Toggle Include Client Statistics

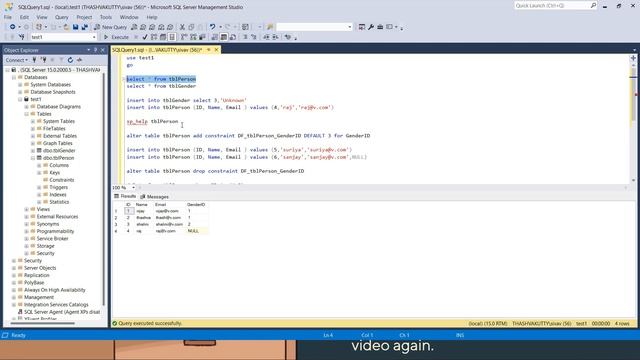point(202,37)
